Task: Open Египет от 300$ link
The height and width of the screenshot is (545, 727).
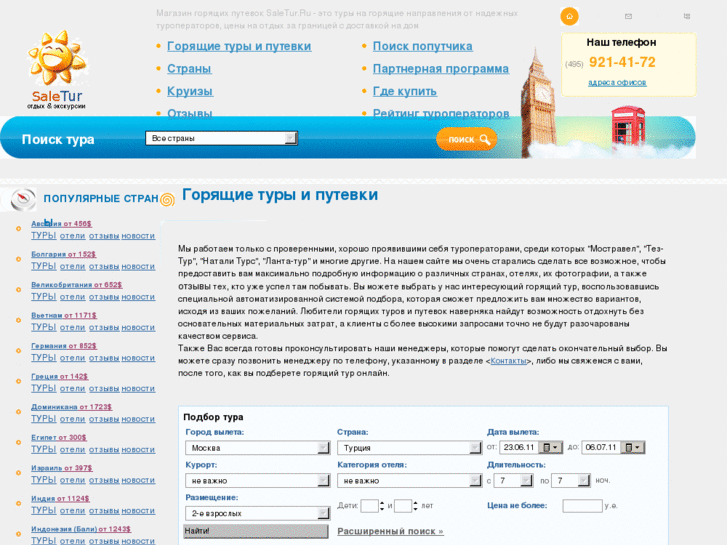Action: (59, 437)
